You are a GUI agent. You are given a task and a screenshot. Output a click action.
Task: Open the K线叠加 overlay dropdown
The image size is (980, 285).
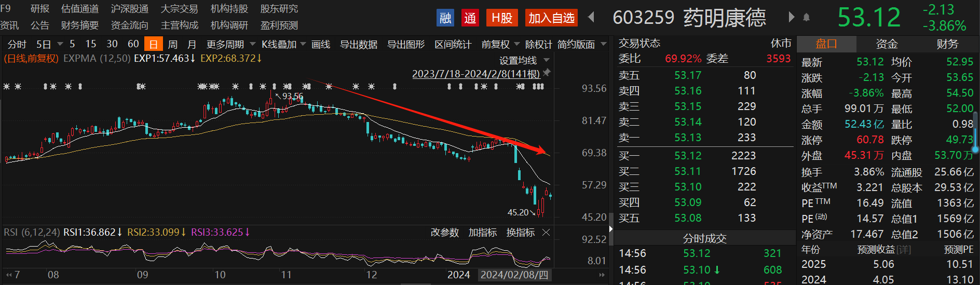point(283,44)
